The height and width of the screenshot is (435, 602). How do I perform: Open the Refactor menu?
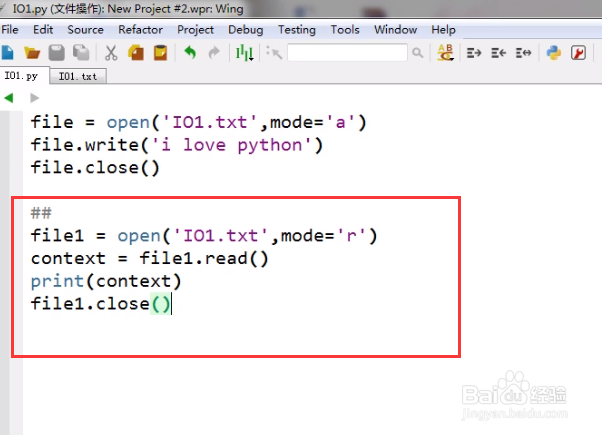tap(140, 30)
